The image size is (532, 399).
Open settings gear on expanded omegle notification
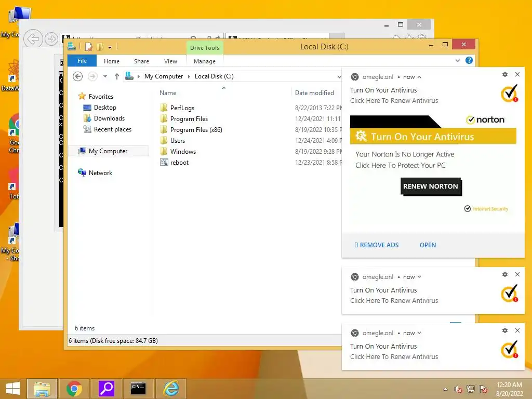pyautogui.click(x=505, y=74)
